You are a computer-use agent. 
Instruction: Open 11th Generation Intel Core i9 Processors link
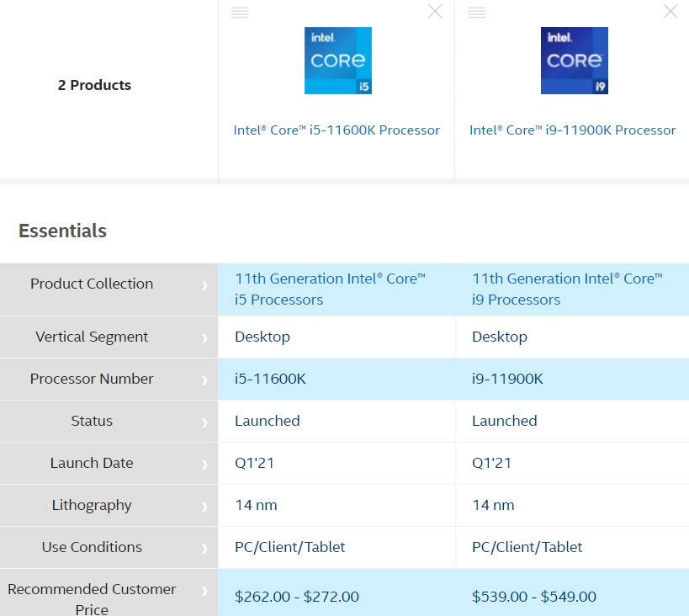567,289
